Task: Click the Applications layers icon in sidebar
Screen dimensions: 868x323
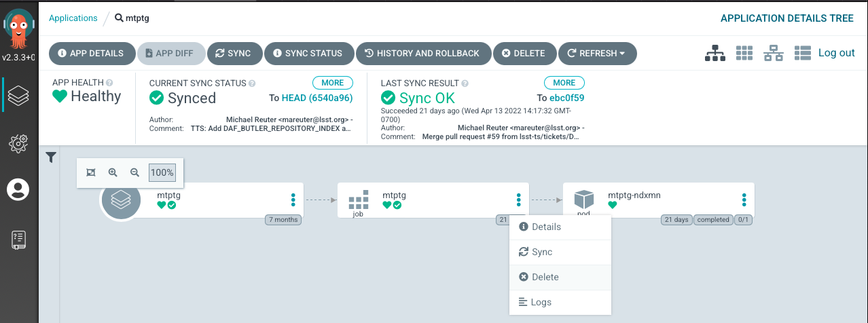Action: tap(18, 96)
